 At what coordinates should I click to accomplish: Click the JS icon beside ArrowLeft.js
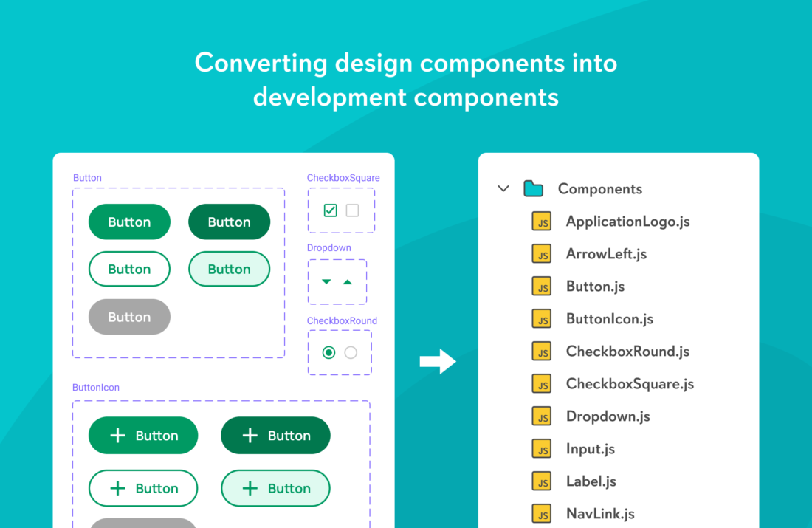(542, 254)
